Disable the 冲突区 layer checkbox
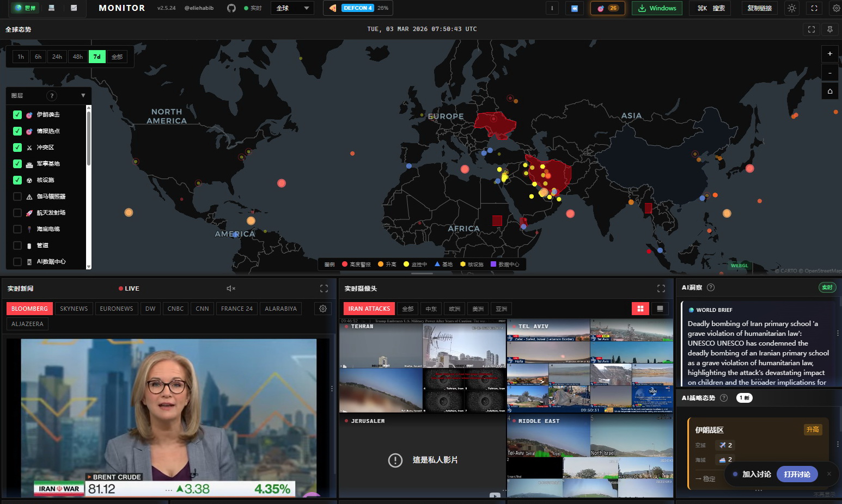 coord(17,147)
